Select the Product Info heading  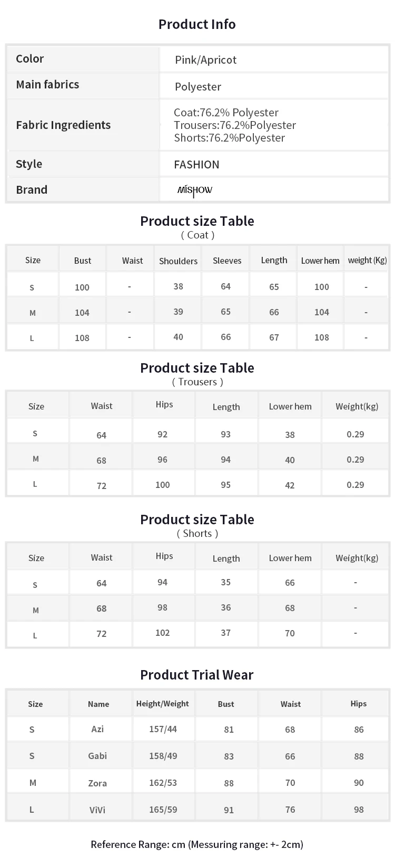197,24
